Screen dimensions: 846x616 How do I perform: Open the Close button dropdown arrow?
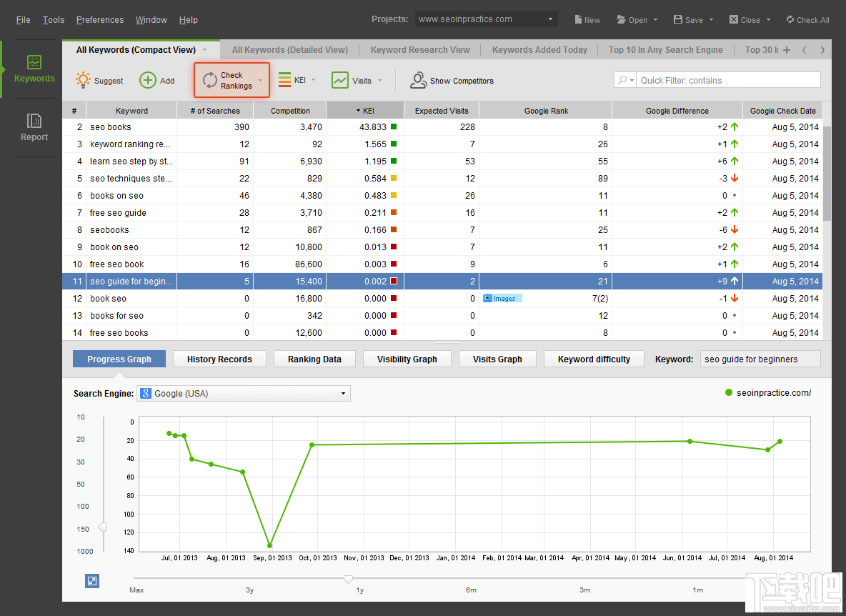(768, 20)
